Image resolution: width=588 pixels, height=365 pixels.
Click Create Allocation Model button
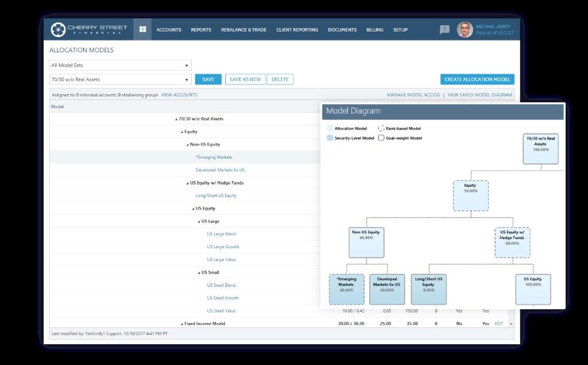pos(477,79)
